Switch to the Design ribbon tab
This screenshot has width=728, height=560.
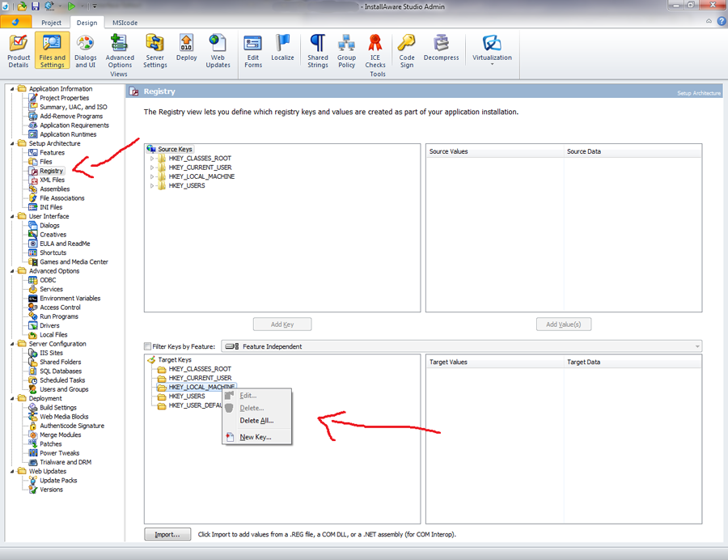(87, 23)
